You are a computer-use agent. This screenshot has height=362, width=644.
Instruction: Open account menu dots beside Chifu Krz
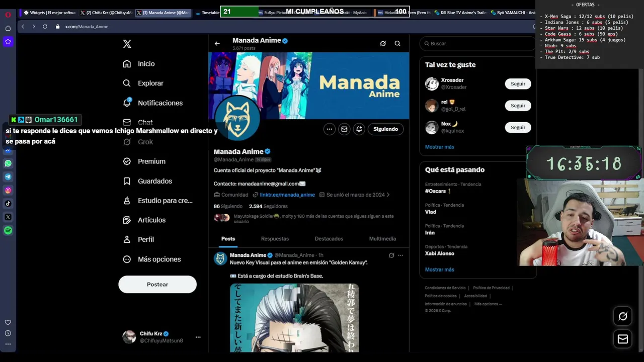coord(198,337)
